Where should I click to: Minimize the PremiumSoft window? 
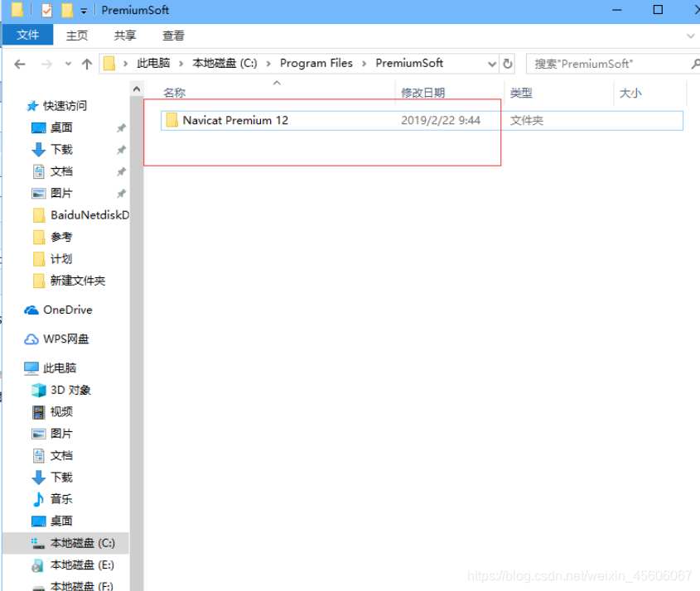617,10
